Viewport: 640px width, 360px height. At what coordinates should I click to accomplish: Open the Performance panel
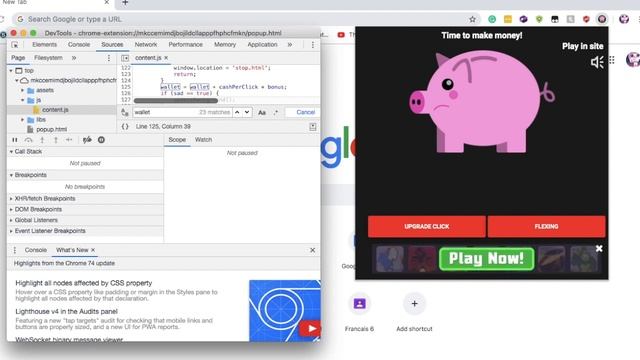click(185, 45)
